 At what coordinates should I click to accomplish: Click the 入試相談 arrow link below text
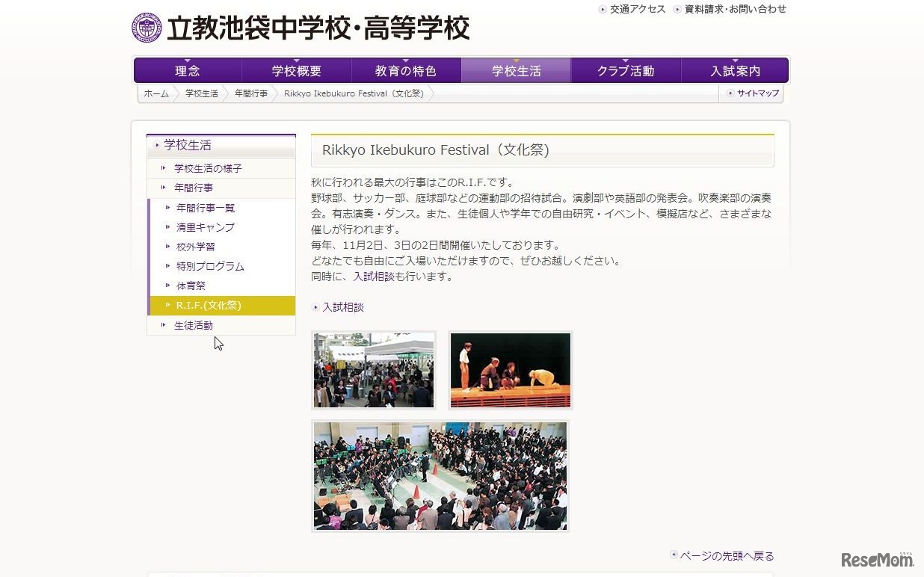(x=342, y=307)
